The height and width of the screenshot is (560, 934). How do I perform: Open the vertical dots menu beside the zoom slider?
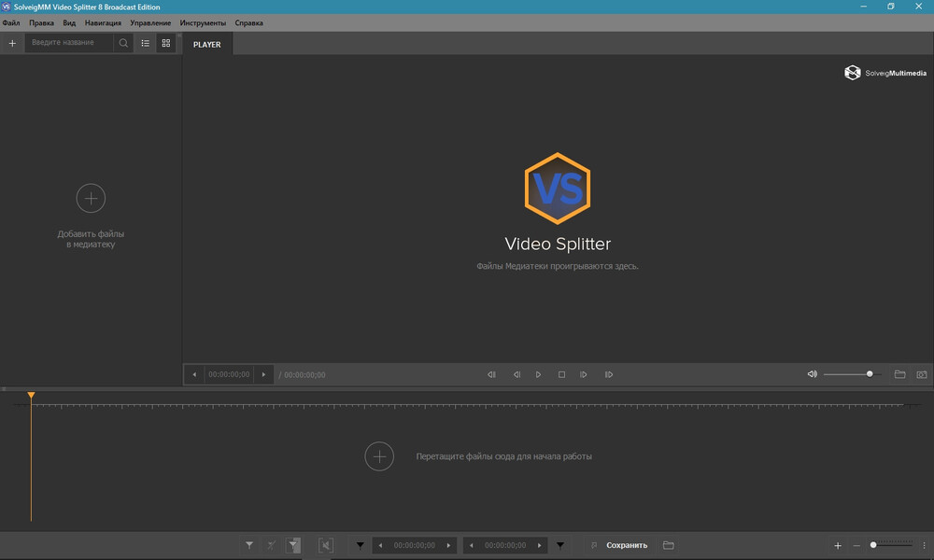point(924,545)
